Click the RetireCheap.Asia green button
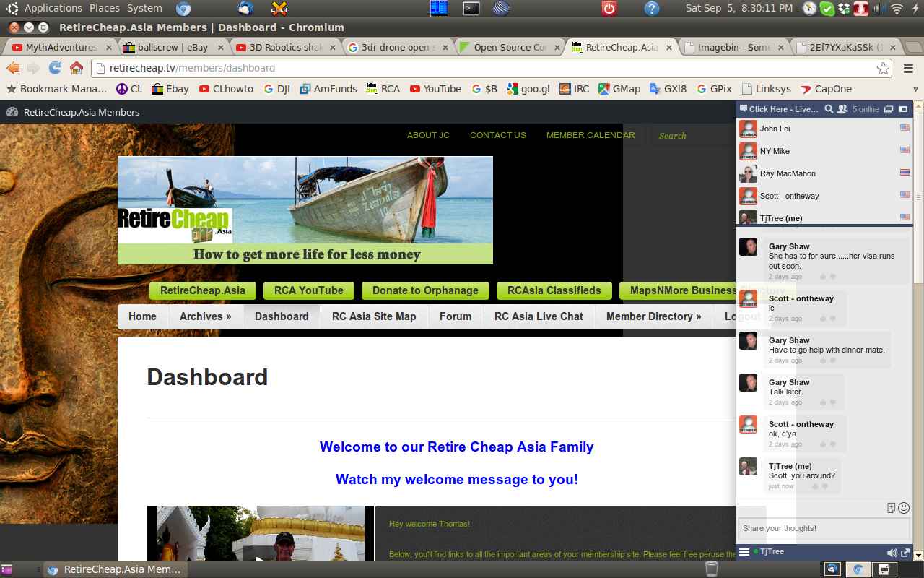The width and height of the screenshot is (924, 578). [x=203, y=290]
